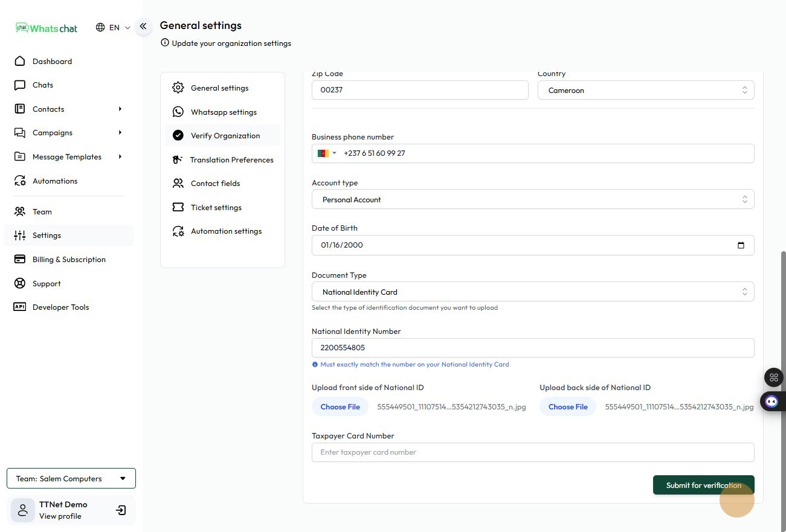786x532 pixels.
Task: Click the chatbot widget icon on right edge
Action: coord(772,401)
